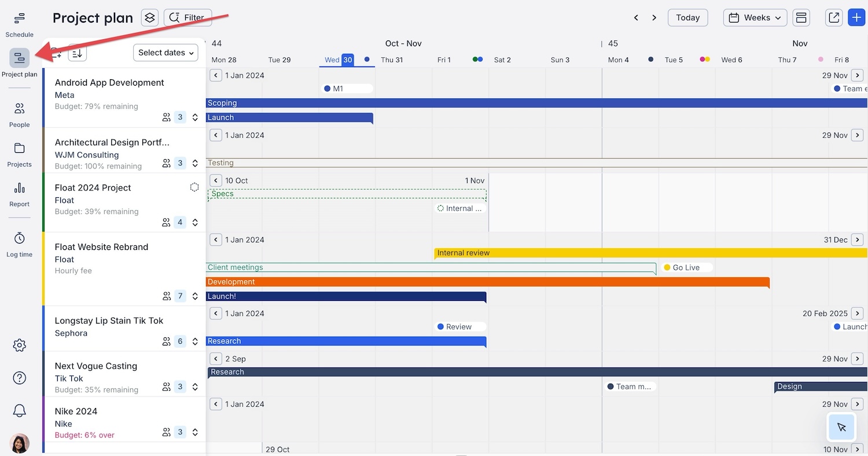Open Log time timer
The width and height of the screenshot is (868, 456).
(19, 244)
